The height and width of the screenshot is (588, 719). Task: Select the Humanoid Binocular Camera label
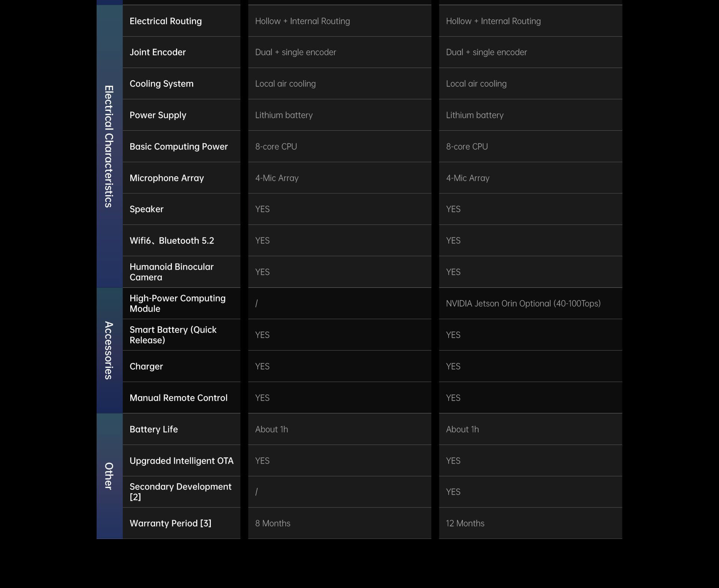(172, 272)
